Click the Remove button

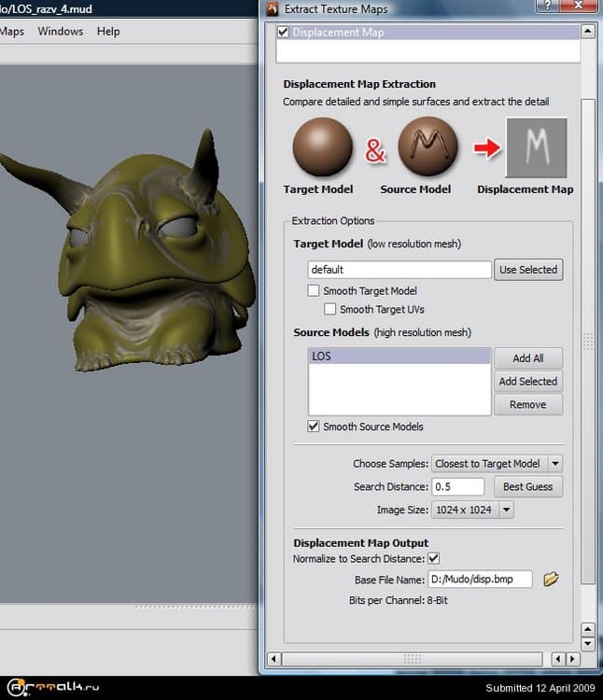[528, 404]
